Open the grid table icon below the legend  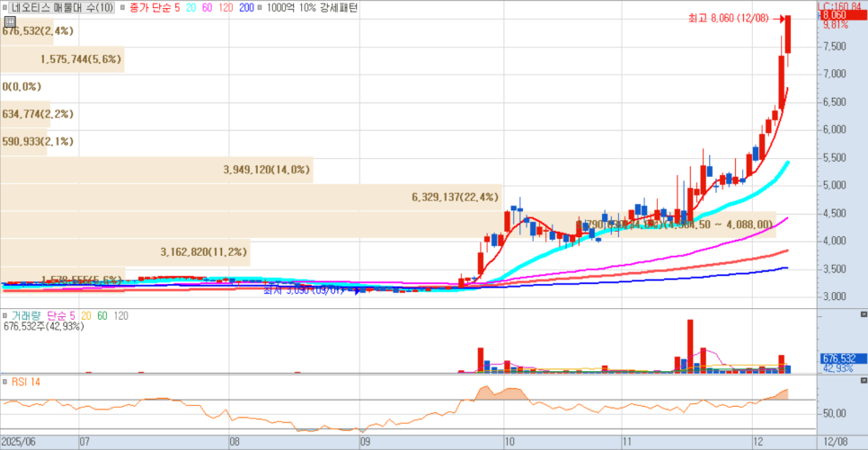point(9,22)
